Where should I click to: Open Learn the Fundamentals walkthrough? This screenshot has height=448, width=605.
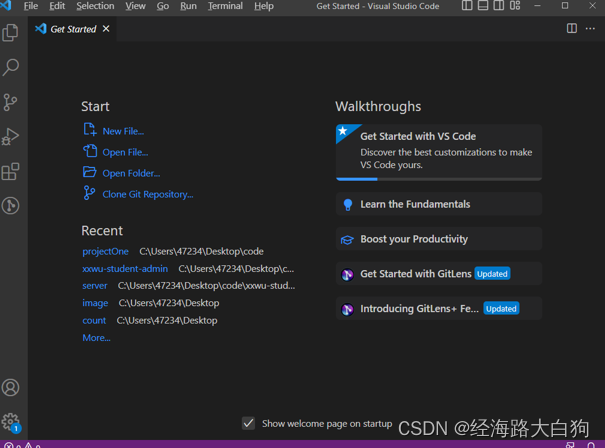[439, 204]
